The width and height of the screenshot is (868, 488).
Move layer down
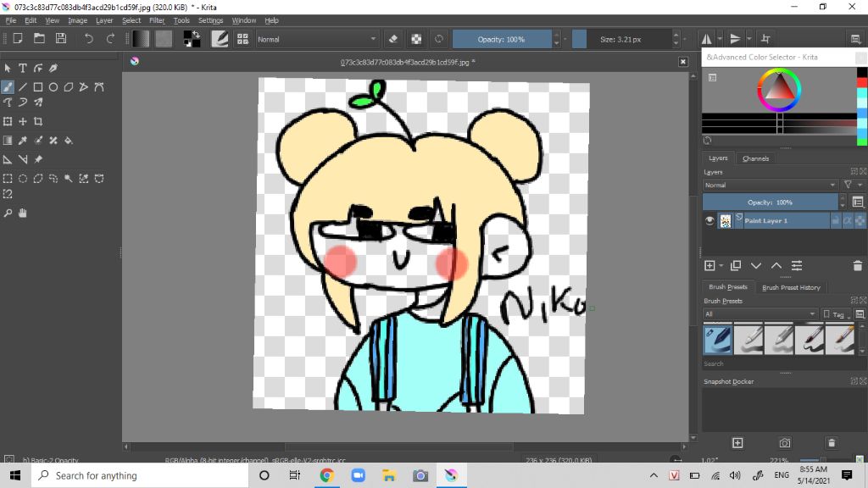click(756, 265)
